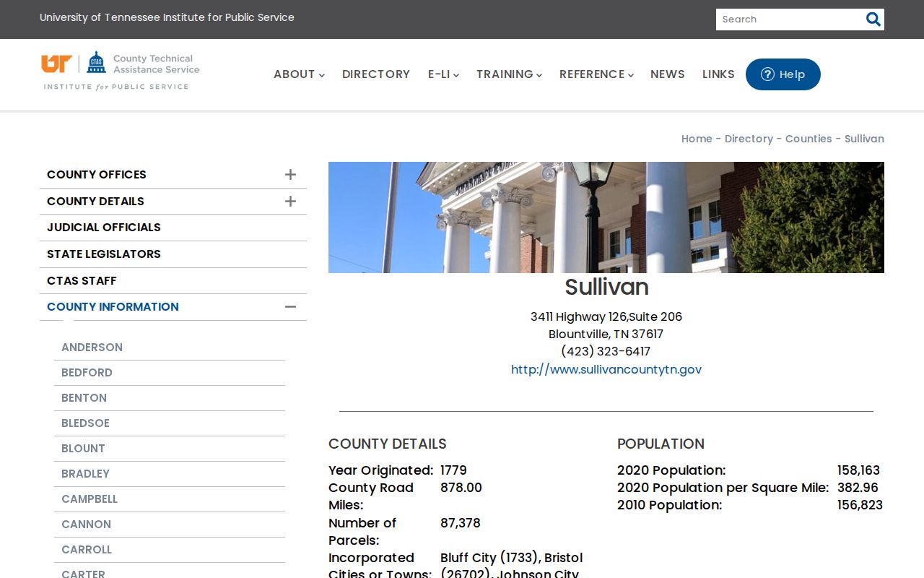Click the UT CTAS logo
The height and width of the screenshot is (578, 924).
[x=121, y=71]
